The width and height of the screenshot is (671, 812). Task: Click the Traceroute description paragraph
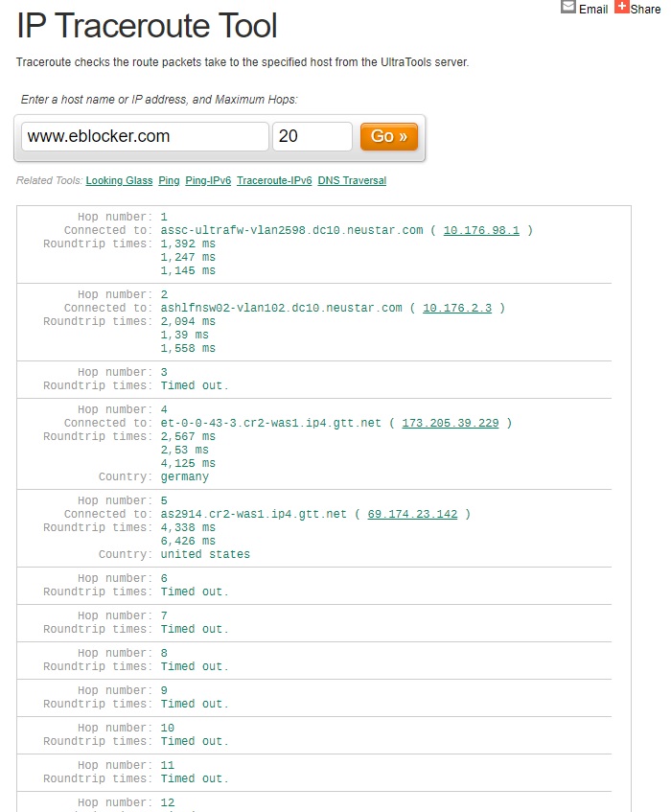(x=243, y=62)
